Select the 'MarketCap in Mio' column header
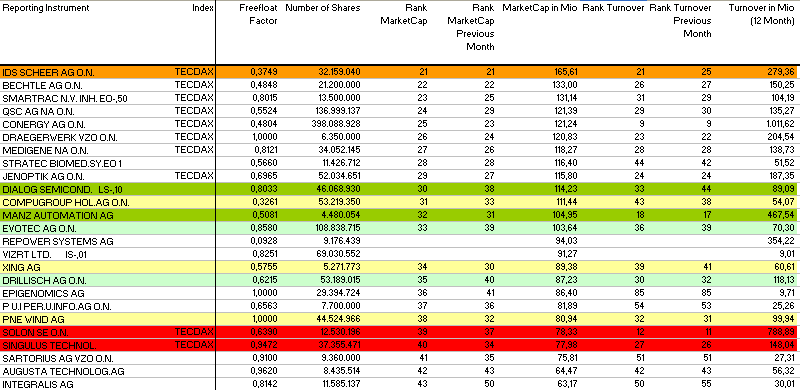The width and height of the screenshot is (800, 390). pos(540,8)
